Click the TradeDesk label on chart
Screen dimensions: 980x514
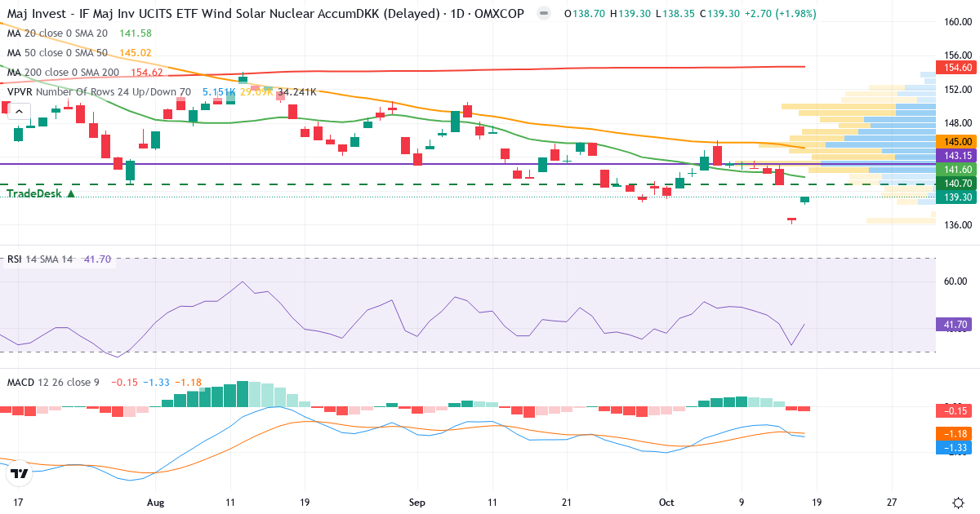click(x=41, y=193)
